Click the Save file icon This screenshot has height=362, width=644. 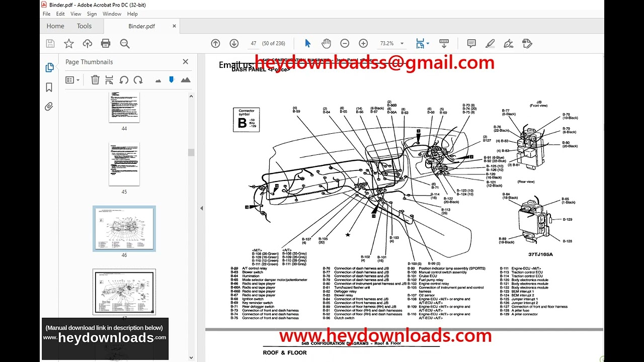(x=50, y=44)
